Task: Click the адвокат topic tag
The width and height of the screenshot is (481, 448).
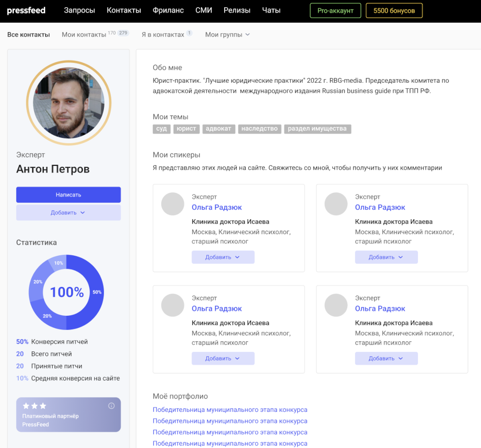Action: point(218,129)
